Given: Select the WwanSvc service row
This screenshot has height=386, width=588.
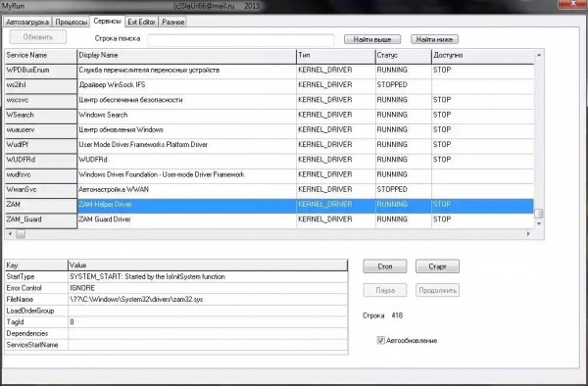Looking at the screenshot, I should (269, 190).
